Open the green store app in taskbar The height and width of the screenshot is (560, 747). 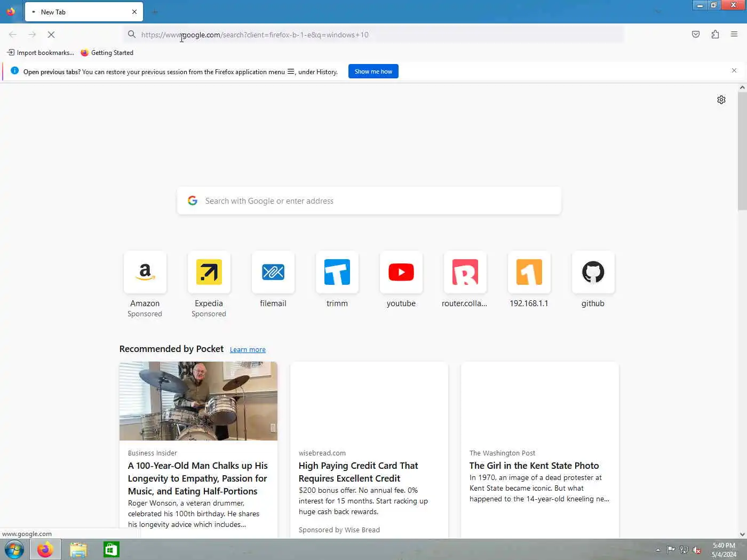pyautogui.click(x=112, y=549)
